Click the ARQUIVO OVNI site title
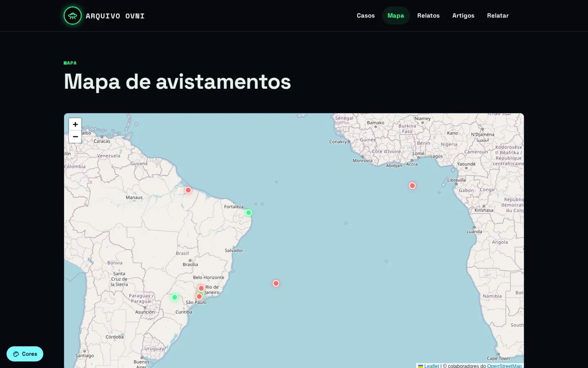 115,16
